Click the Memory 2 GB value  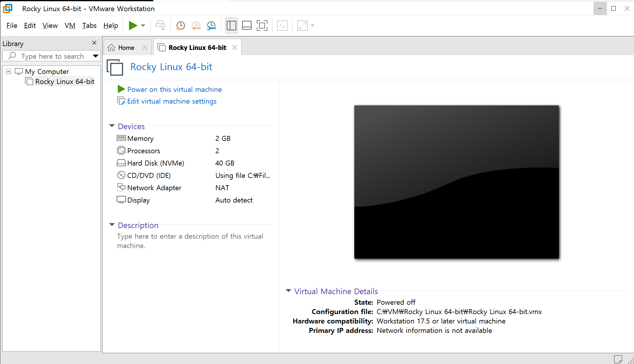click(223, 139)
